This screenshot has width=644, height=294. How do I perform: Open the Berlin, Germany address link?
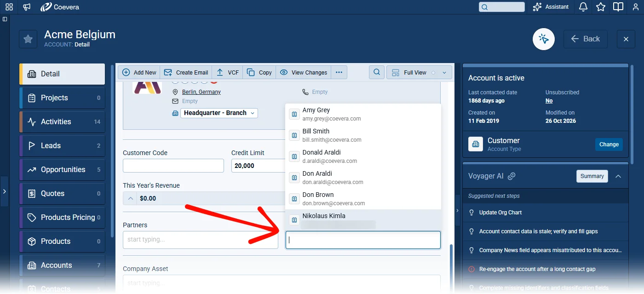pos(201,92)
